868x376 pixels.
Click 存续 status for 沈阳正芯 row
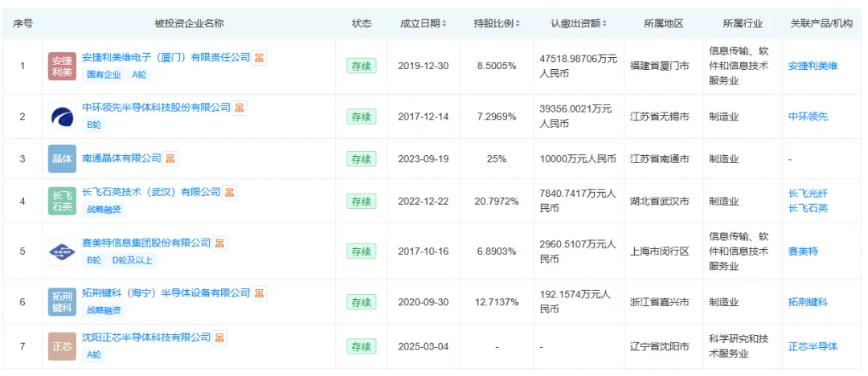[362, 346]
